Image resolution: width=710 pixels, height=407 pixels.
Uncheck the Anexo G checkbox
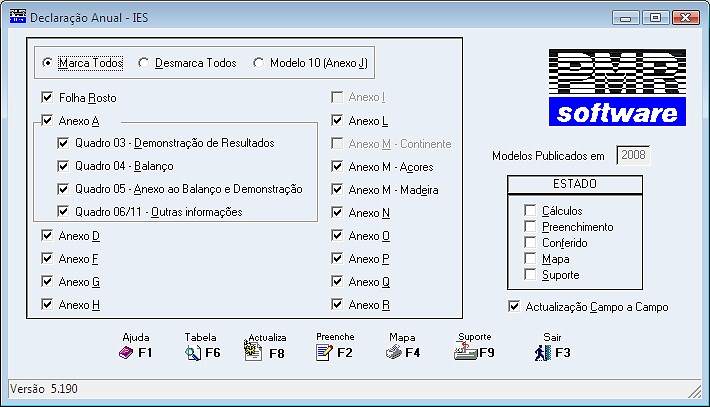(x=47, y=282)
